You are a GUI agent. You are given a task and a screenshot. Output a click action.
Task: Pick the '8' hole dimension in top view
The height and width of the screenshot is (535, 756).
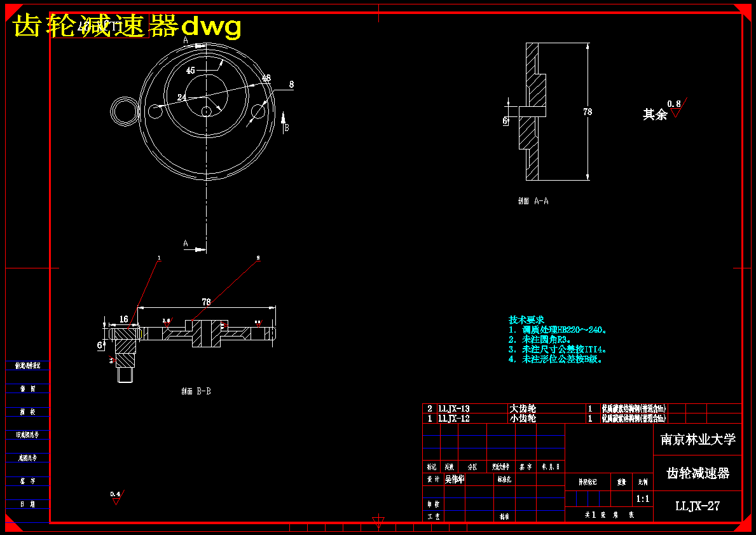291,85
